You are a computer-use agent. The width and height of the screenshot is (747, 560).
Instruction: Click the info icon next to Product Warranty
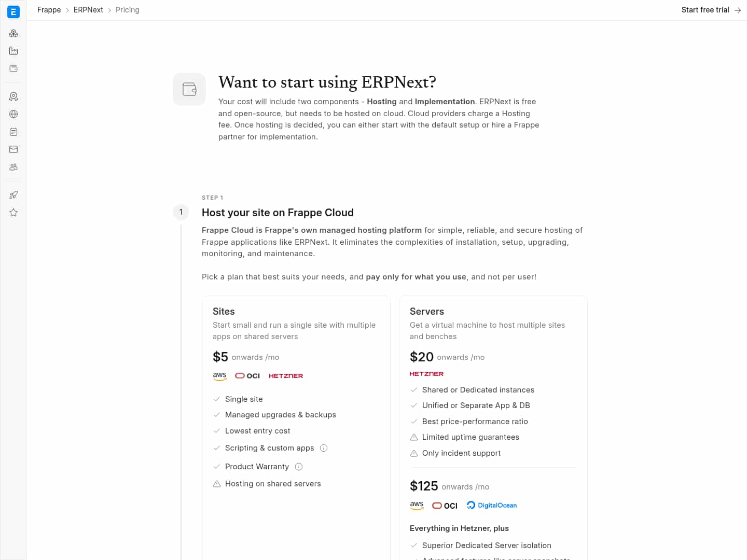(x=299, y=467)
